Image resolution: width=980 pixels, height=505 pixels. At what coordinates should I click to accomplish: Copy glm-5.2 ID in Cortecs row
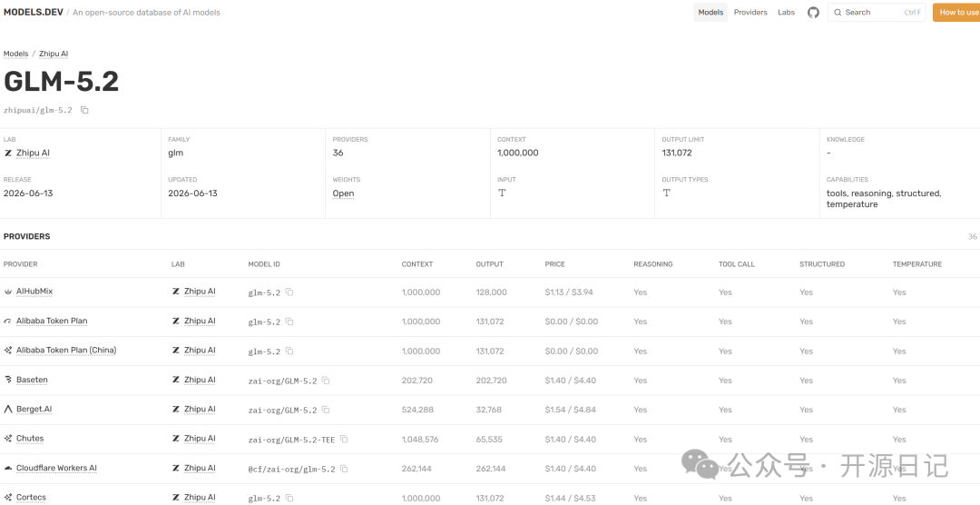[x=289, y=498]
